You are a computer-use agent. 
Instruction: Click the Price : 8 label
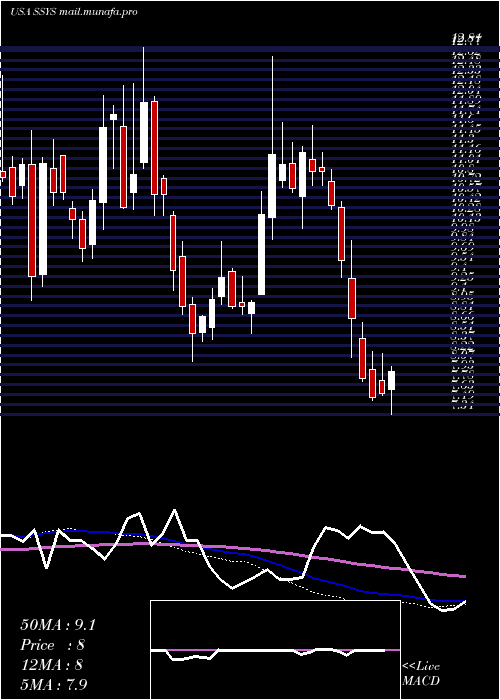53,645
